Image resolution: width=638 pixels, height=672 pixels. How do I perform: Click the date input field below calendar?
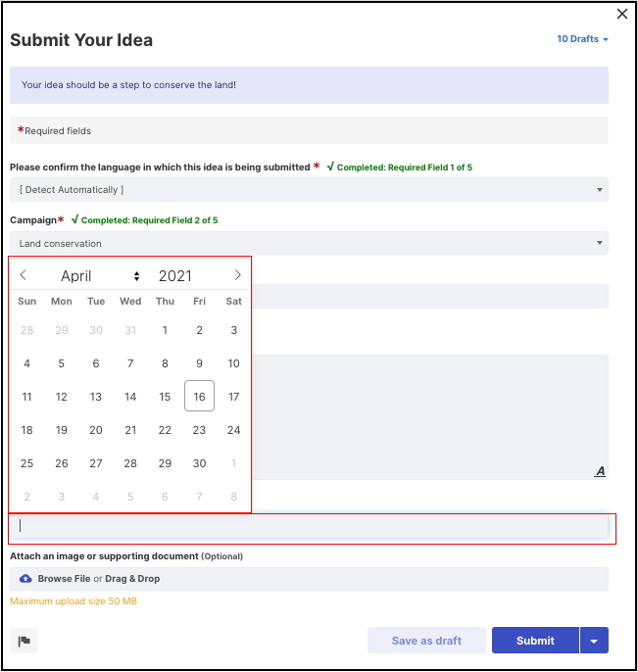click(x=309, y=526)
